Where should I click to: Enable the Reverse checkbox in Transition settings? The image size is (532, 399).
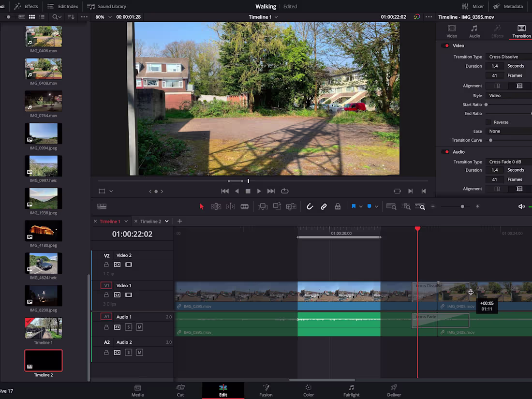pyautogui.click(x=488, y=122)
